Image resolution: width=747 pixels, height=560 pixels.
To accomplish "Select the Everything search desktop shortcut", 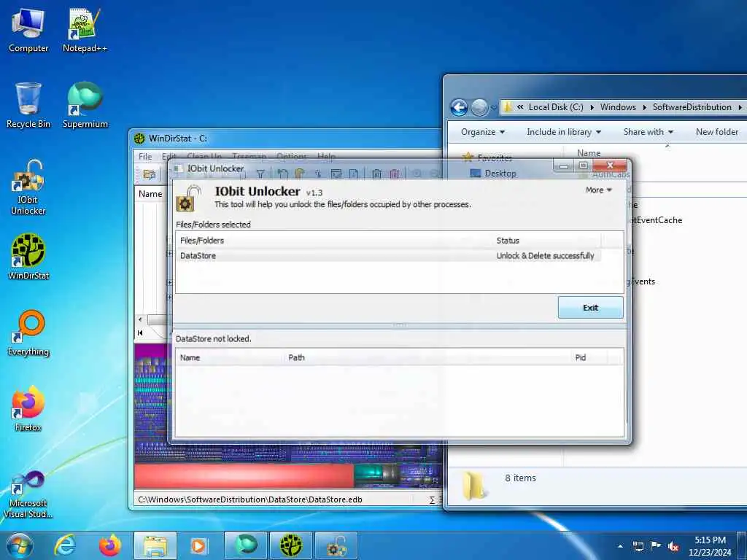I will pyautogui.click(x=28, y=332).
